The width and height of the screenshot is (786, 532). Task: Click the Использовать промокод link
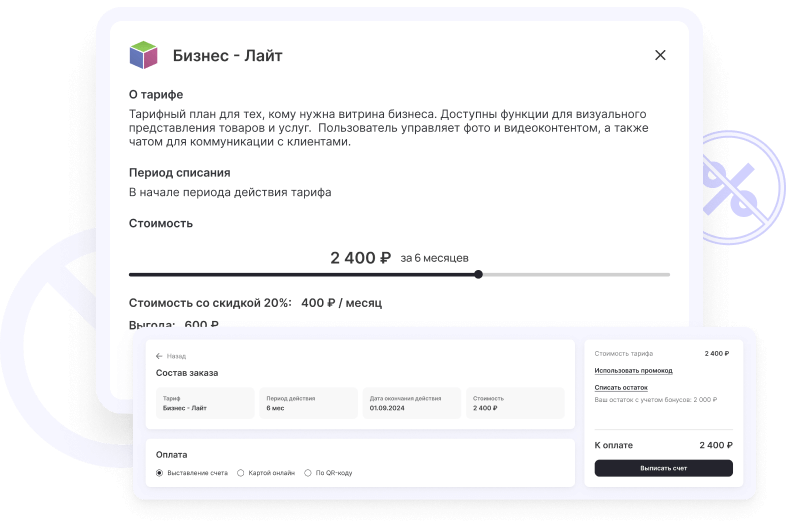click(x=633, y=370)
